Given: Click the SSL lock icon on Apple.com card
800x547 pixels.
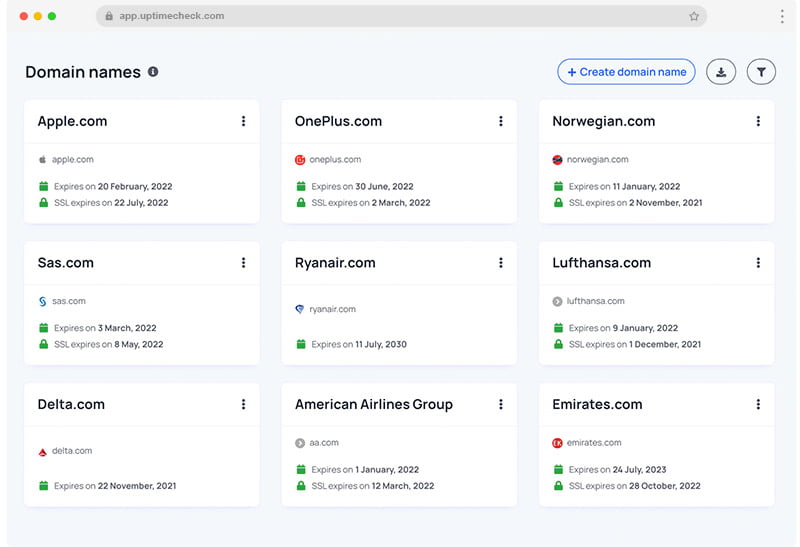Looking at the screenshot, I should [x=44, y=203].
